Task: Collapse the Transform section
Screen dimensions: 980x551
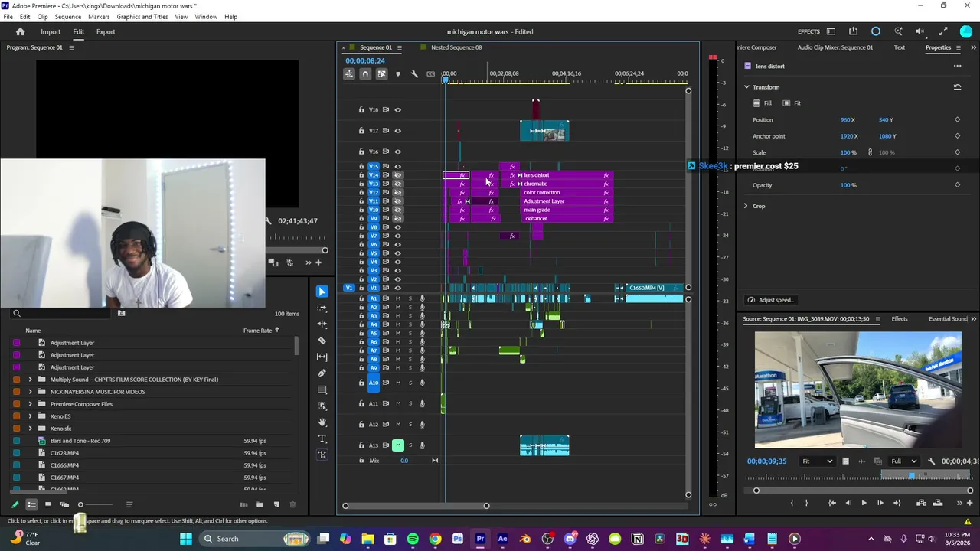Action: (746, 87)
